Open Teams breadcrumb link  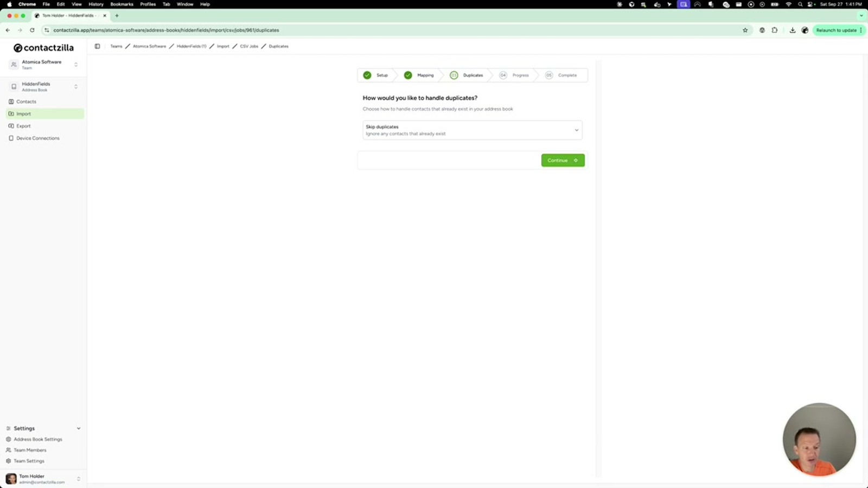click(x=116, y=46)
